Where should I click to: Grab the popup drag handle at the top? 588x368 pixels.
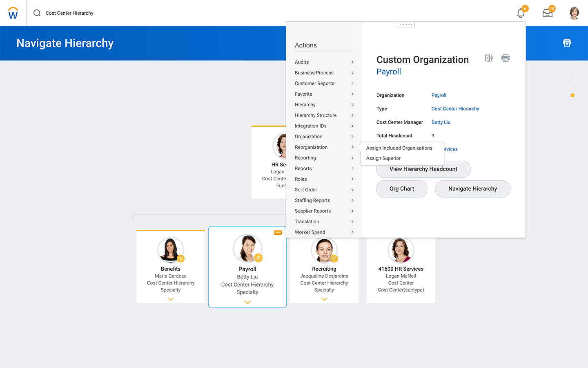pyautogui.click(x=406, y=25)
